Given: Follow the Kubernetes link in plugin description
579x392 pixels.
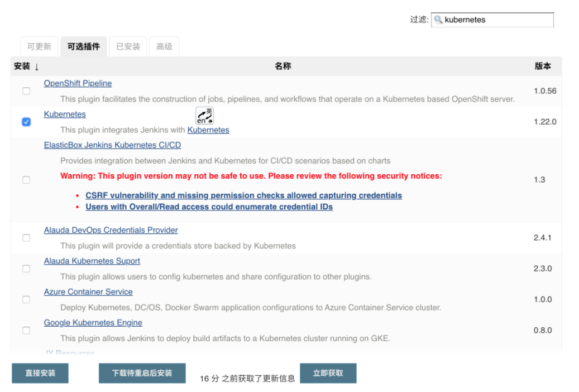Looking at the screenshot, I should point(208,130).
